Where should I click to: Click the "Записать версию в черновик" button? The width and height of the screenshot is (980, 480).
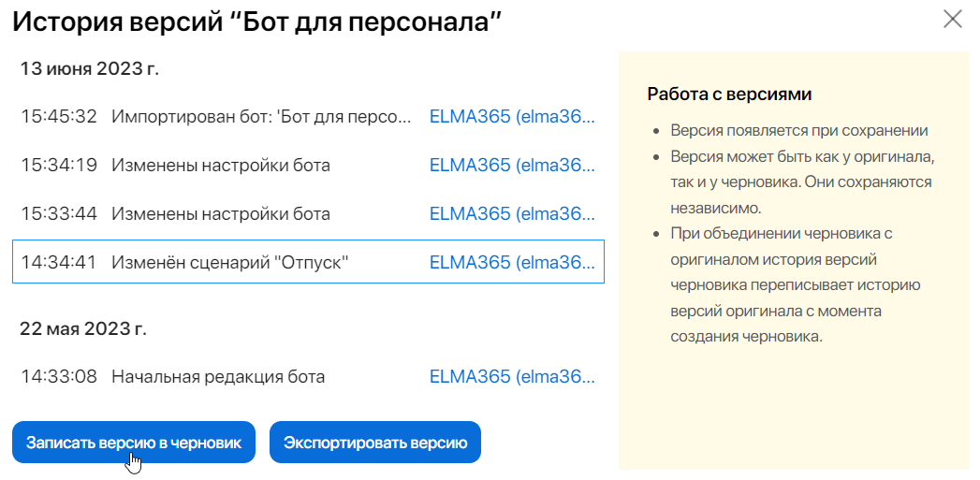tap(133, 443)
